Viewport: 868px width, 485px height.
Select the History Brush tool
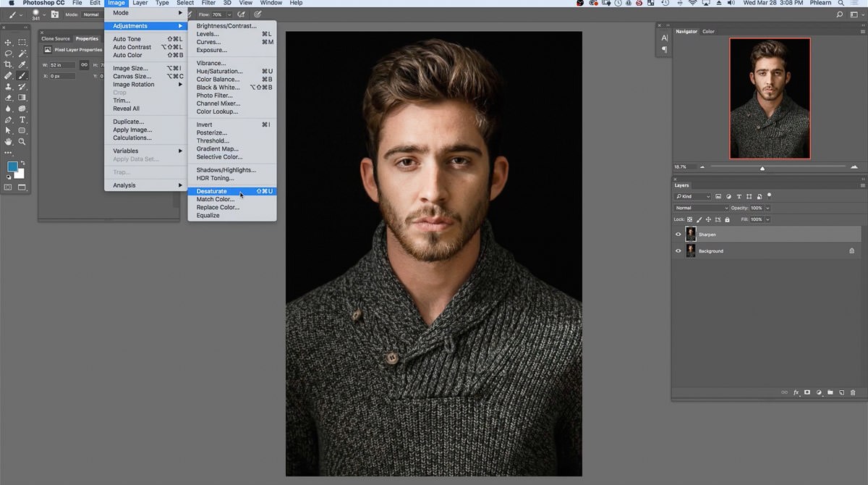point(22,86)
